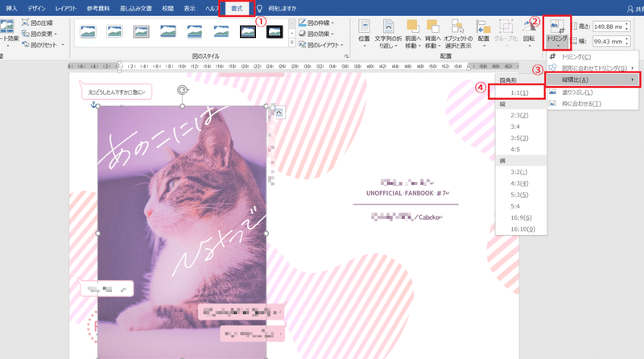Open the 文字列の折り返し wrap text menu
This screenshot has width=644, height=359.
pyautogui.click(x=388, y=34)
